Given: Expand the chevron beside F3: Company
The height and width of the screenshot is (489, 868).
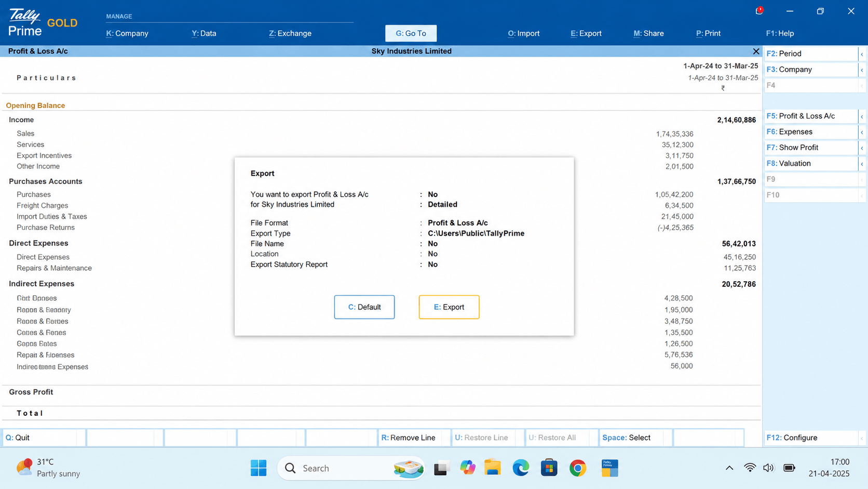Looking at the screenshot, I should click(862, 70).
